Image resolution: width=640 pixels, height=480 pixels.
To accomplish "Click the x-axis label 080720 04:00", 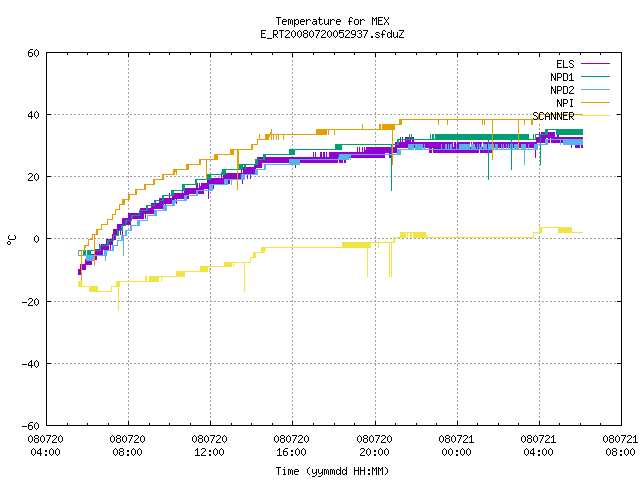I will 45,446.
